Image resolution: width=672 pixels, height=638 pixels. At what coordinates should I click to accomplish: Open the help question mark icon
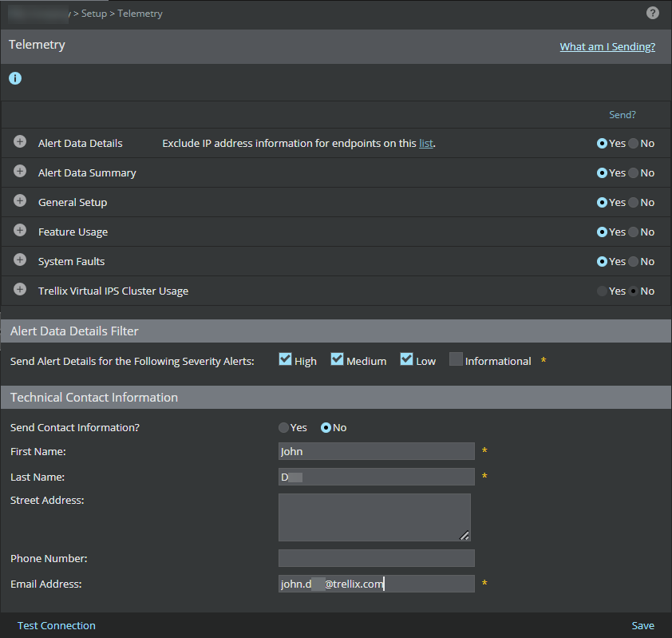[652, 13]
